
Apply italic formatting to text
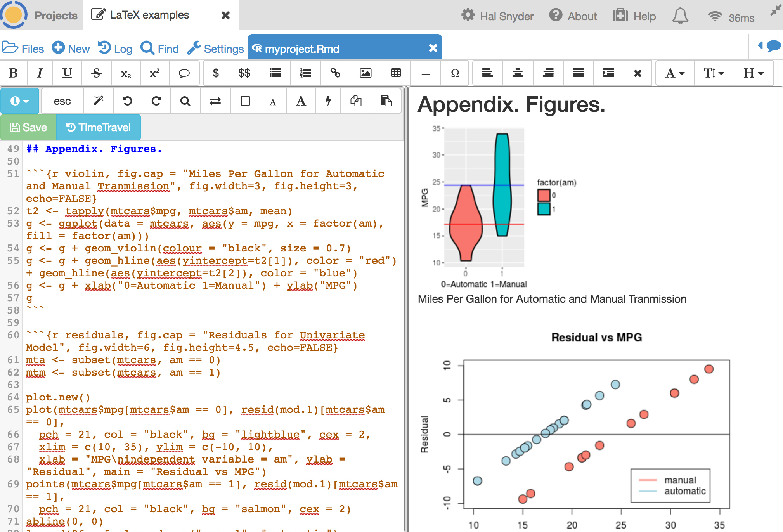click(x=39, y=73)
